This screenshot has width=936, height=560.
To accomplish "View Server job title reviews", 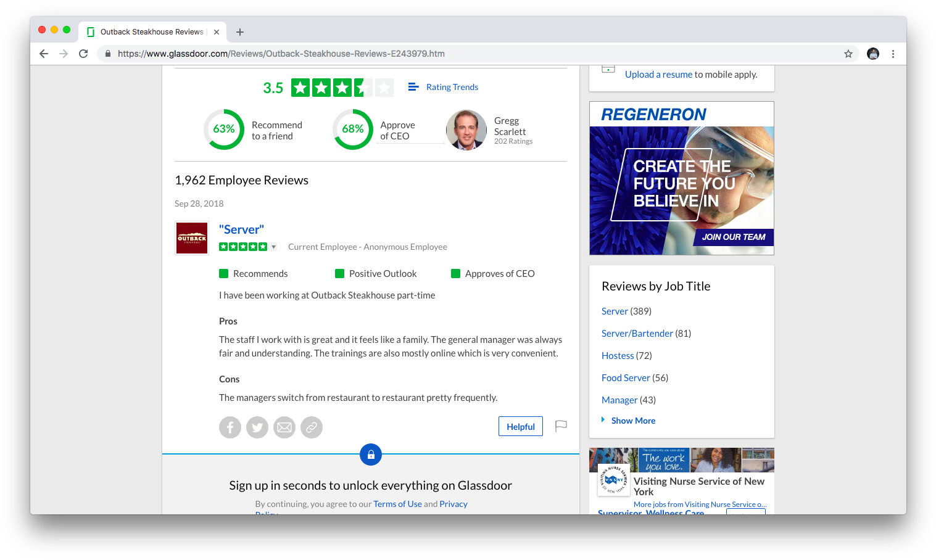I will [615, 311].
